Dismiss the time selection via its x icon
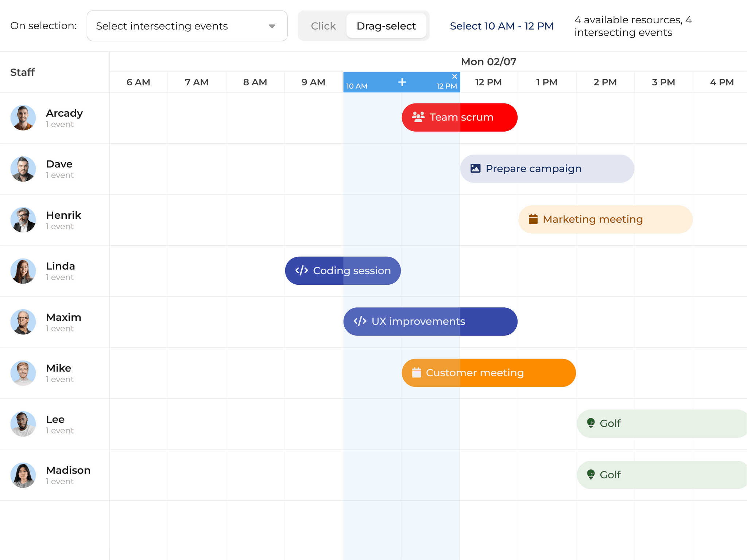Viewport: 747px width, 560px height. [x=454, y=77]
